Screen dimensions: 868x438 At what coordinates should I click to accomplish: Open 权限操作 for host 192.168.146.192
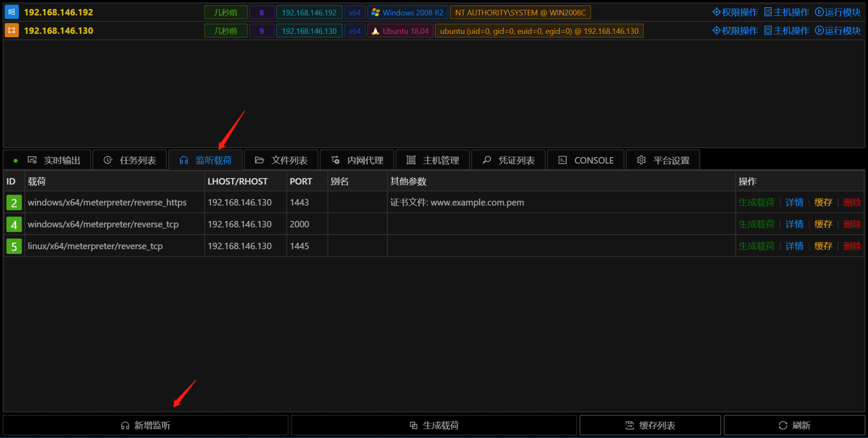(x=735, y=12)
